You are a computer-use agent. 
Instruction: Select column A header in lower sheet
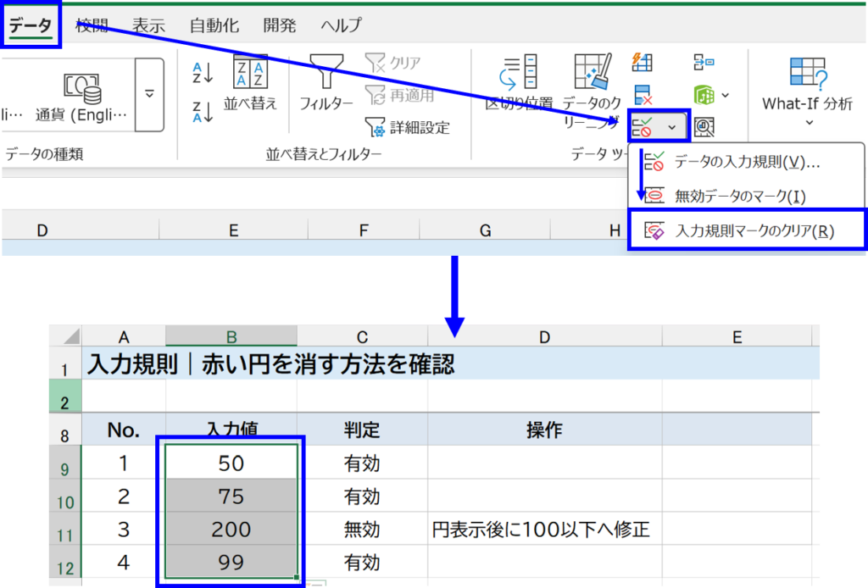[x=124, y=336]
